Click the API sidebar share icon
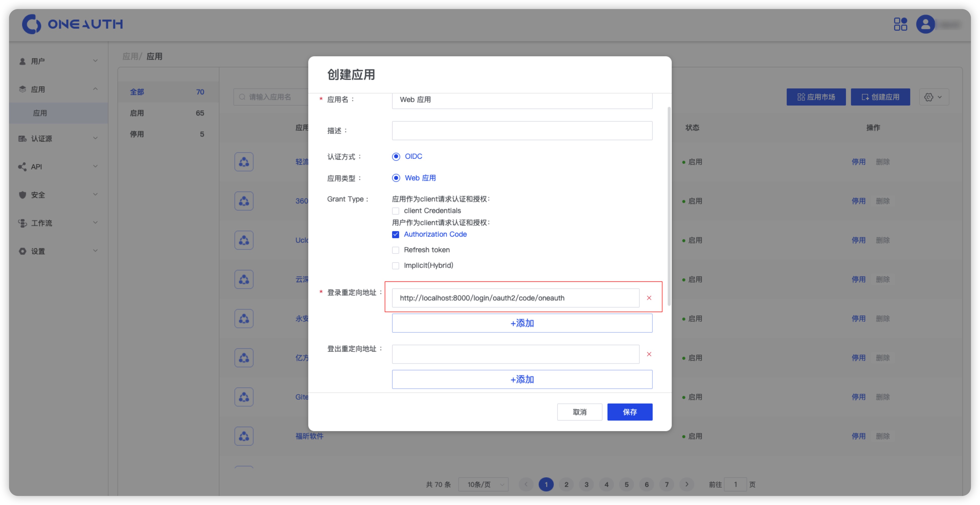This screenshot has height=505, width=980. tap(22, 166)
